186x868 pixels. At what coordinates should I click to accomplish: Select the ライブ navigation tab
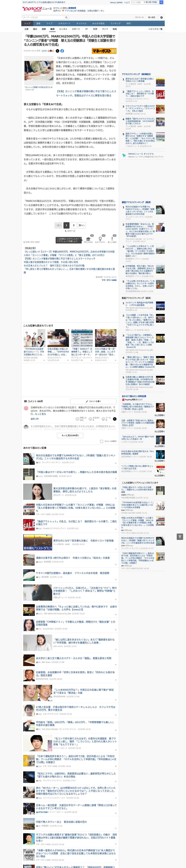[49, 23]
